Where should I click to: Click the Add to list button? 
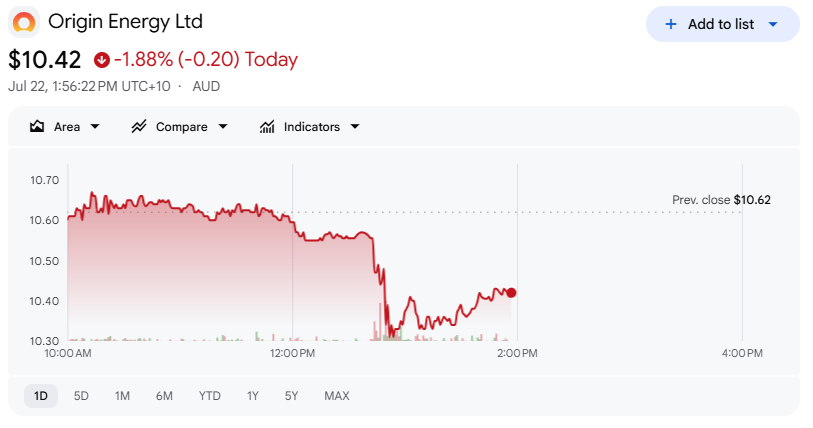(x=723, y=24)
